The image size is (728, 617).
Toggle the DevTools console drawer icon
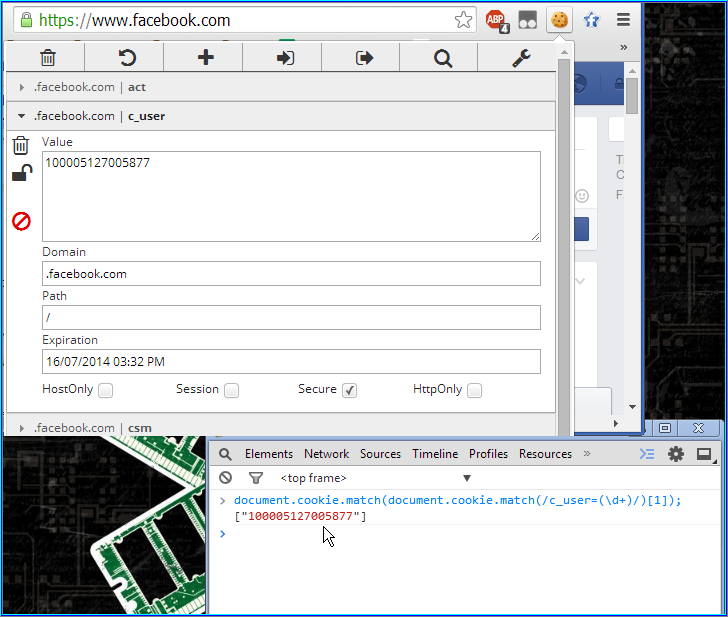click(647, 454)
